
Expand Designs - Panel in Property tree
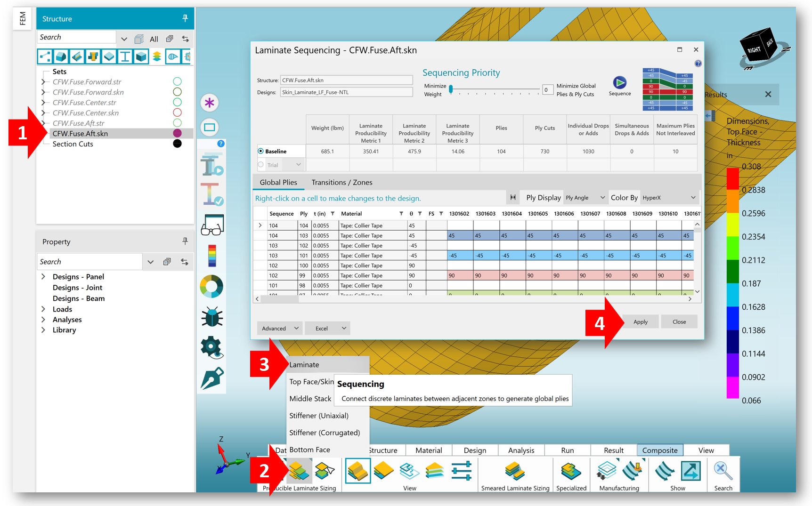(43, 276)
